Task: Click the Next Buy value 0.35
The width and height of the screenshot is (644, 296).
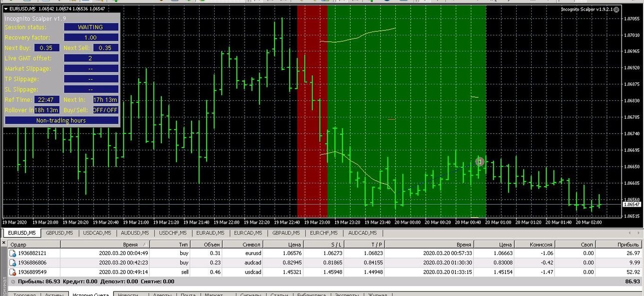Action: pyautogui.click(x=46, y=48)
